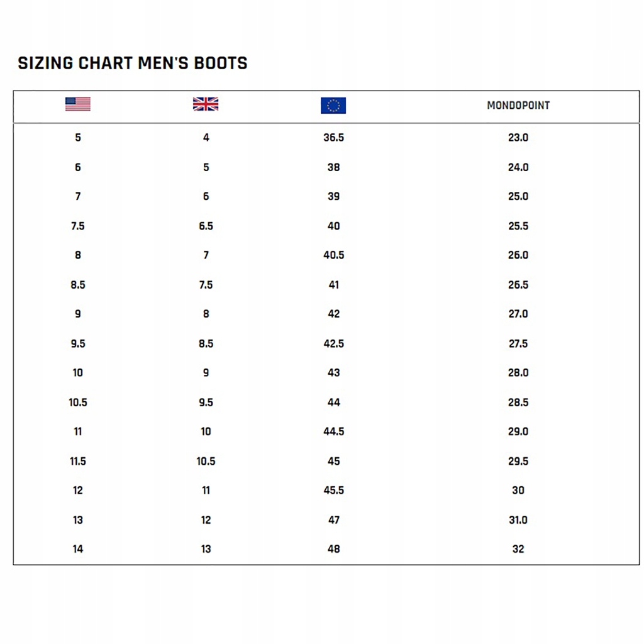644x644 pixels.
Task: Select Mondopoint 27.5 entry
Action: 518,343
